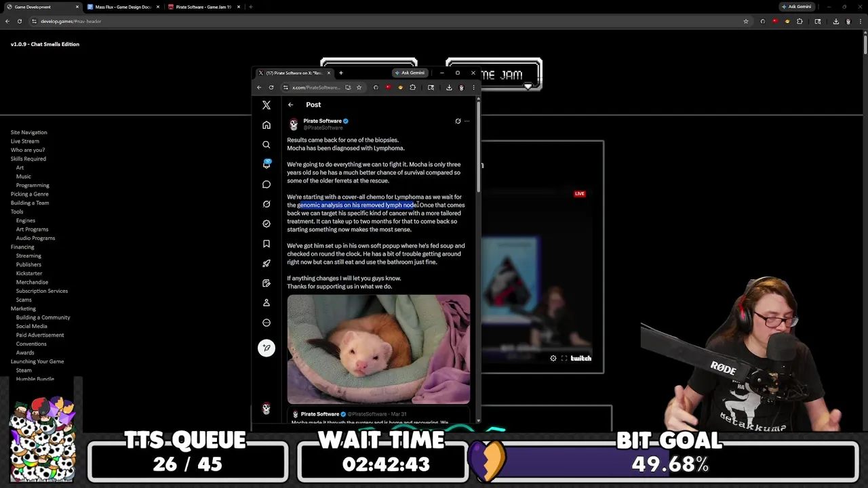Screen dimensions: 868x488
Task: Open the ferret photo in the post
Action: click(378, 349)
